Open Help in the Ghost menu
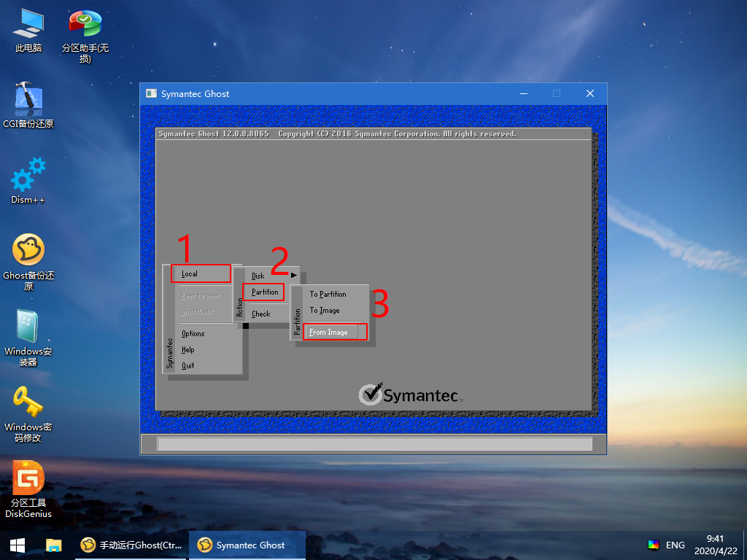 (x=187, y=349)
